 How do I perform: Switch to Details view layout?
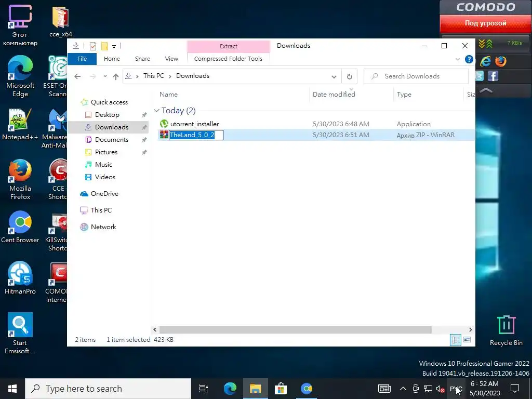(456, 340)
